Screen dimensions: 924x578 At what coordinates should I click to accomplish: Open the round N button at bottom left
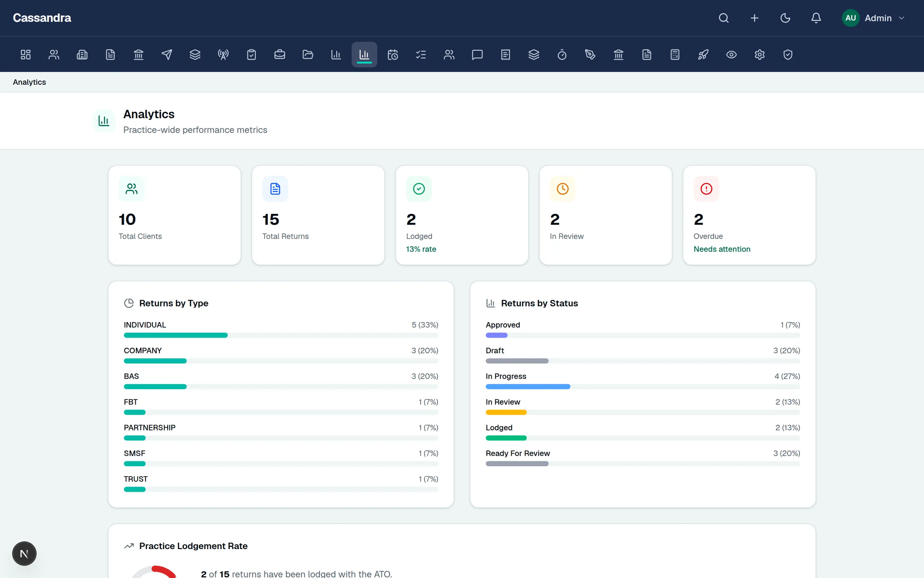tap(24, 554)
